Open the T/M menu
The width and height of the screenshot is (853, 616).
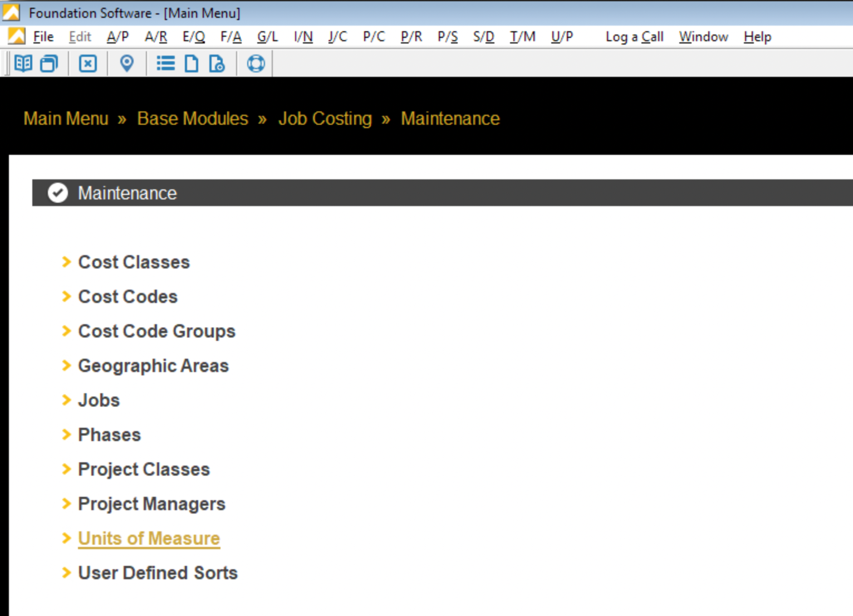[523, 37]
